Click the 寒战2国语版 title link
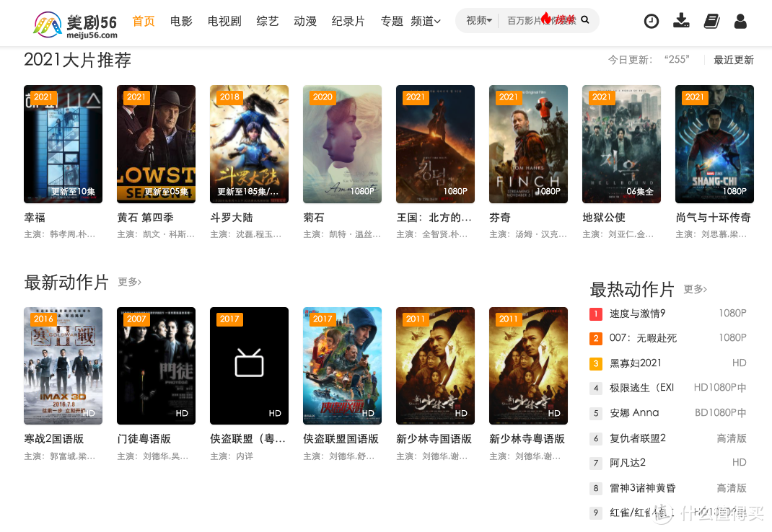The height and width of the screenshot is (532, 772). click(x=54, y=438)
